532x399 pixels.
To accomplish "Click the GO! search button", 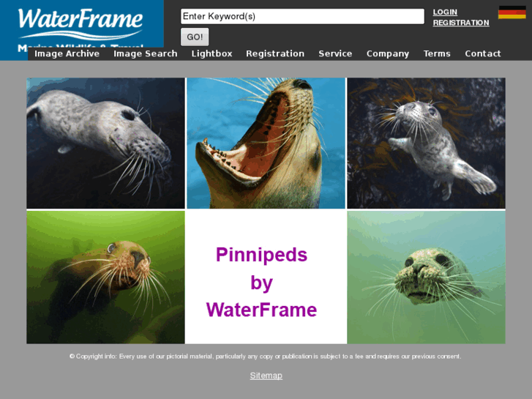I will [195, 37].
